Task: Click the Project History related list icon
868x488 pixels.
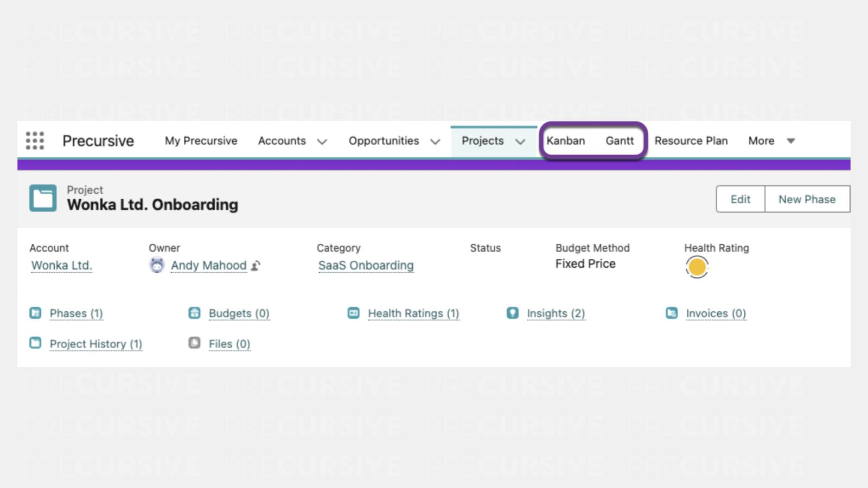Action: (x=35, y=343)
